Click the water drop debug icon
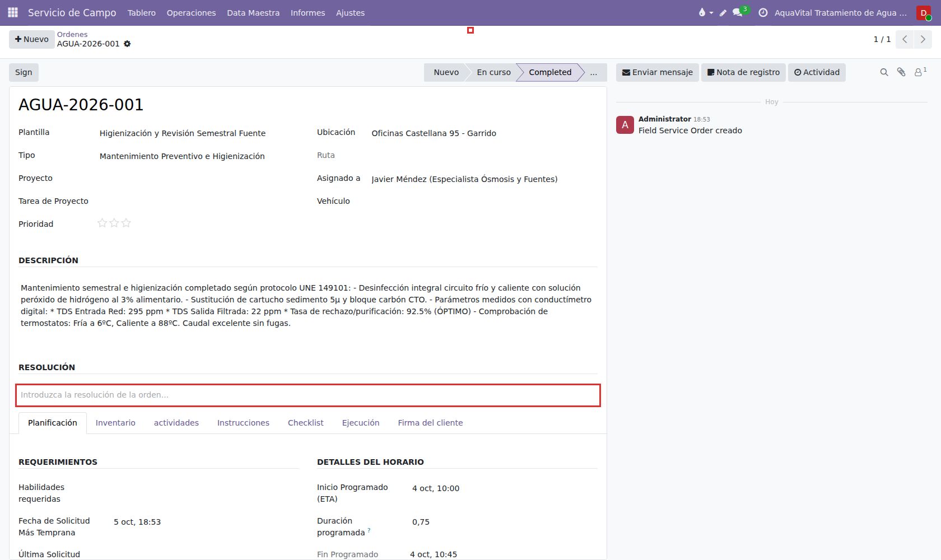941x560 pixels. tap(702, 12)
